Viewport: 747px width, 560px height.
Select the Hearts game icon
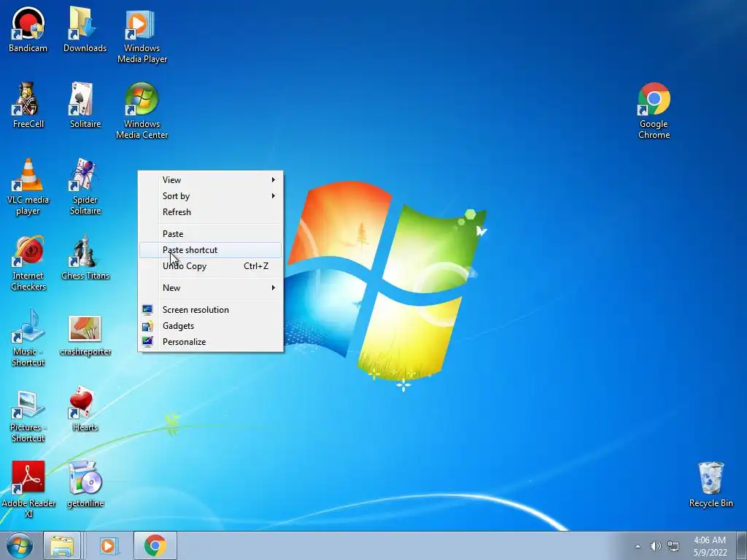click(85, 408)
